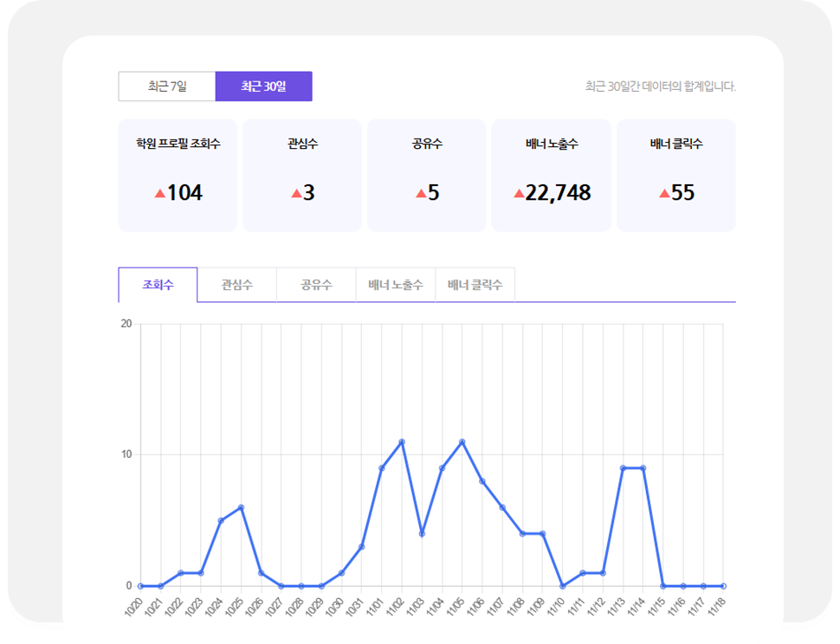The width and height of the screenshot is (840, 644).
Task: Switch to the 최근 7일 view
Action: [x=168, y=86]
